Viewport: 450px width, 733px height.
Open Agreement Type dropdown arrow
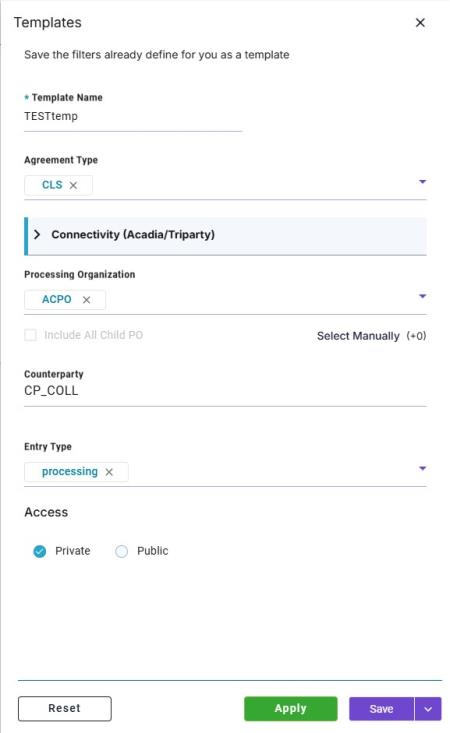(422, 181)
